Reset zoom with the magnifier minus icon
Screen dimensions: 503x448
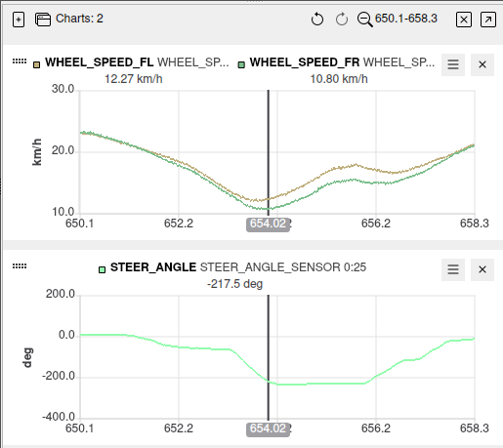pyautogui.click(x=364, y=20)
